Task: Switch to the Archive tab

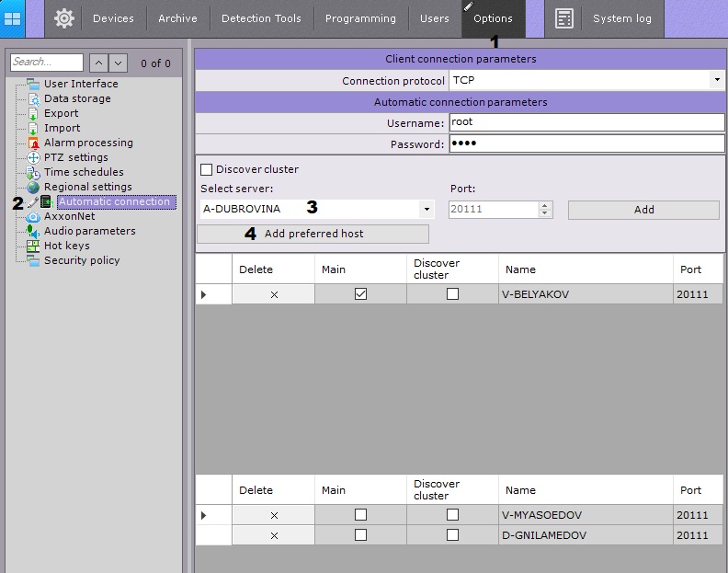Action: pos(177,18)
